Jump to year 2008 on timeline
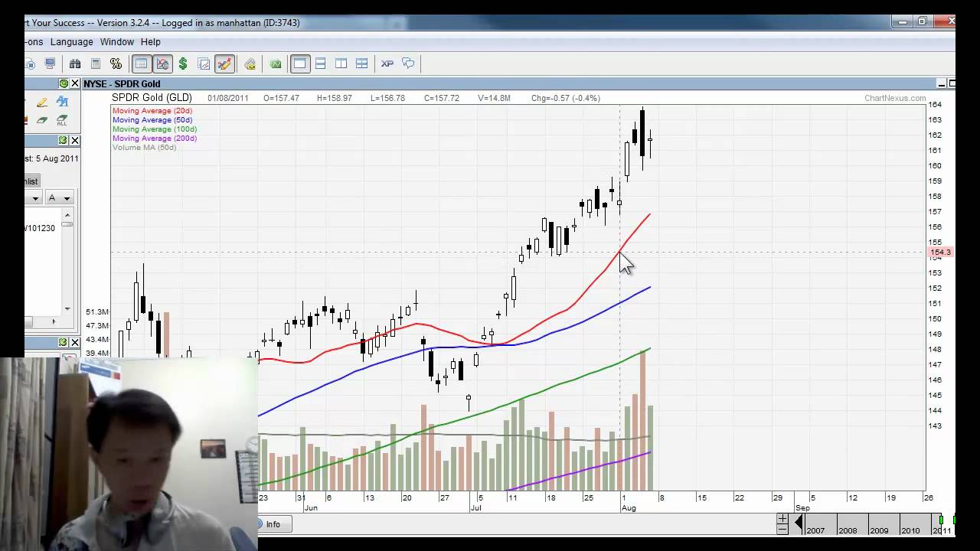Viewport: 980px width, 551px height. tap(848, 530)
